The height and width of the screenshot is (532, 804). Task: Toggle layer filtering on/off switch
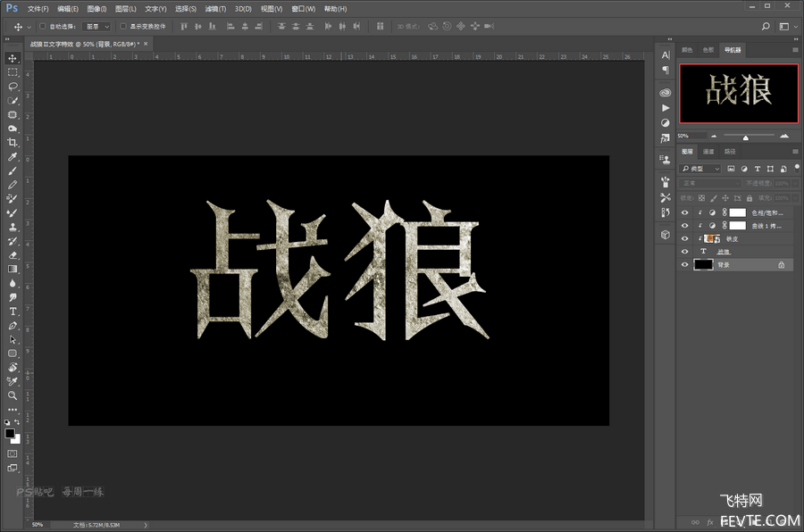pos(796,167)
